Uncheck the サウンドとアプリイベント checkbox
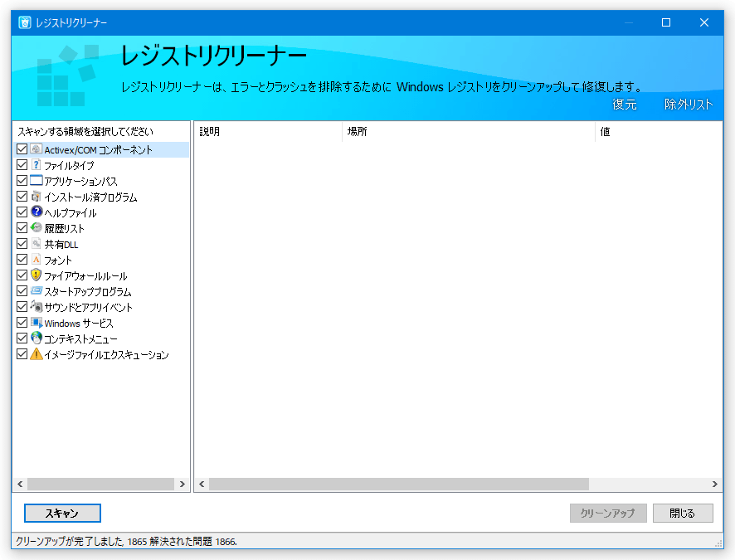The height and width of the screenshot is (560, 735). pyautogui.click(x=22, y=306)
